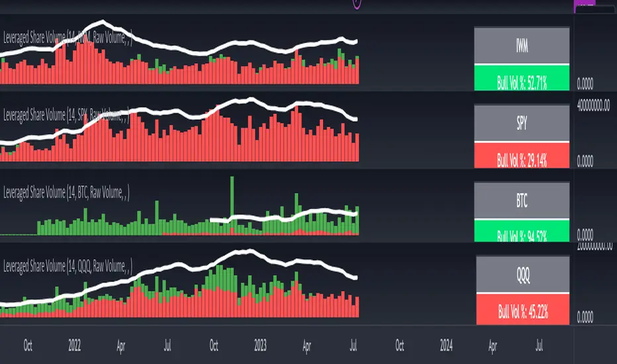The image size is (617, 364).
Task: Click the QQQ table header cell
Action: tap(523, 274)
